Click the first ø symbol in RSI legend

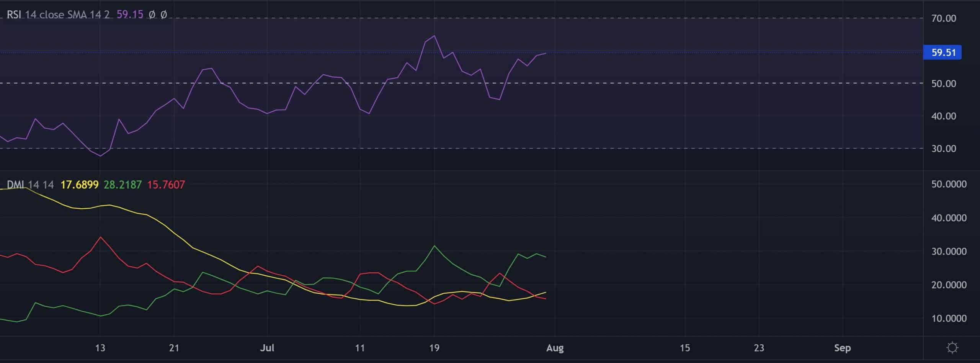tap(152, 15)
